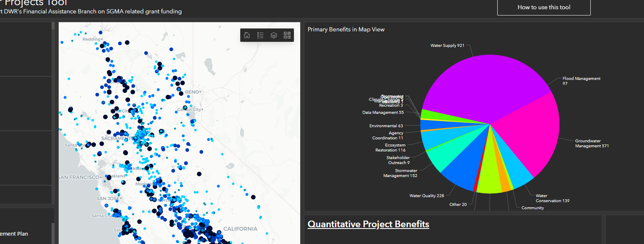The height and width of the screenshot is (244, 644).
Task: Open the Layers list icon
Action: tap(274, 35)
